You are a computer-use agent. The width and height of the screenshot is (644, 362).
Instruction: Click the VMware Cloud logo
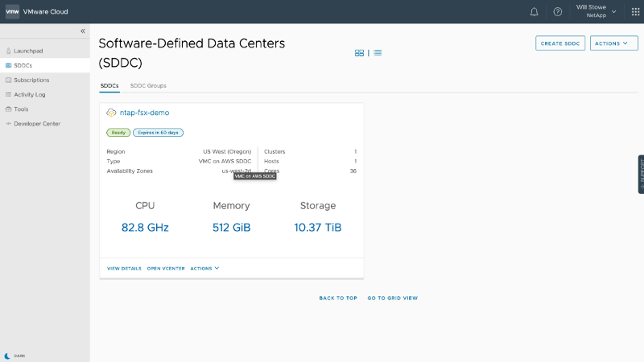point(13,12)
